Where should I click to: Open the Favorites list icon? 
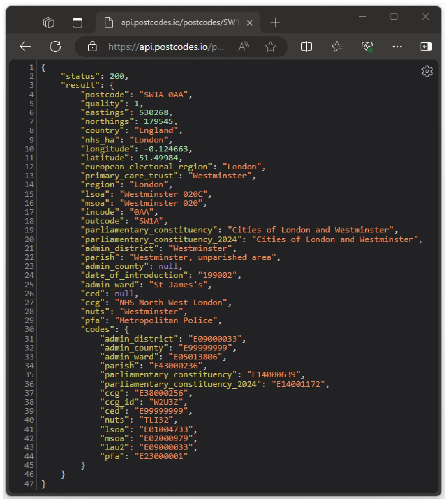pos(337,46)
